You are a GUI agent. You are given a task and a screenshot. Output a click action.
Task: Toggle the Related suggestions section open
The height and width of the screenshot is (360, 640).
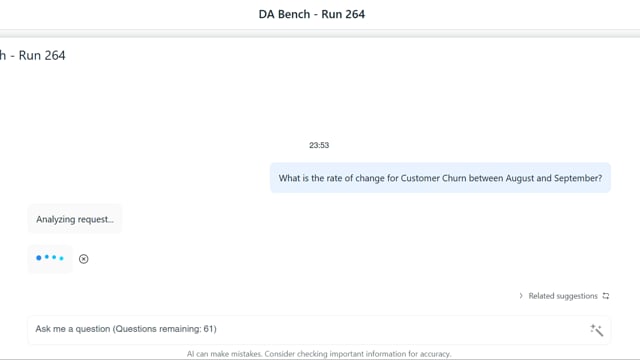521,296
